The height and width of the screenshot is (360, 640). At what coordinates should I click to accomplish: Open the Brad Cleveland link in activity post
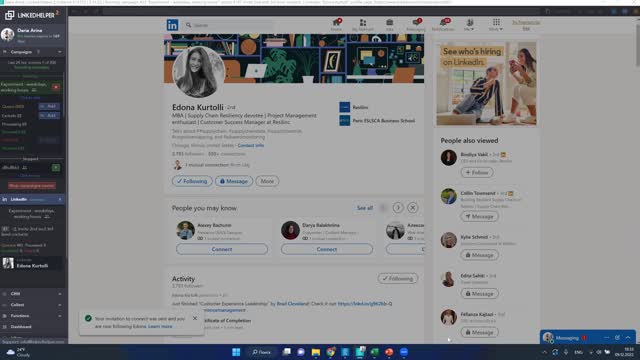pos(293,304)
